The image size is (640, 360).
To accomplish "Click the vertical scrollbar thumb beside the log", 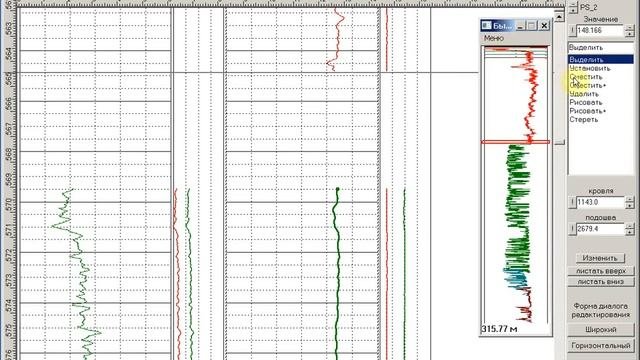I will (x=560, y=142).
